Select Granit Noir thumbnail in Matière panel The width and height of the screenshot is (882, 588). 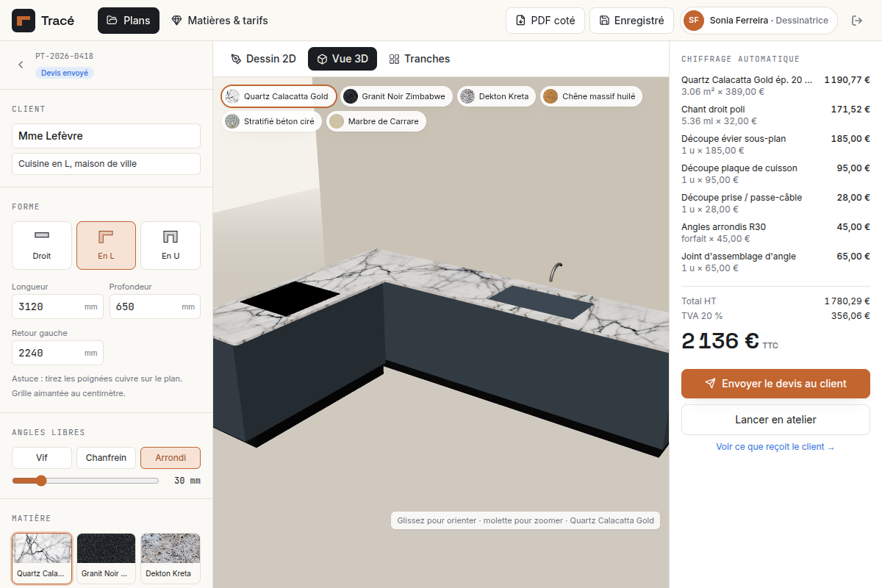click(x=106, y=559)
